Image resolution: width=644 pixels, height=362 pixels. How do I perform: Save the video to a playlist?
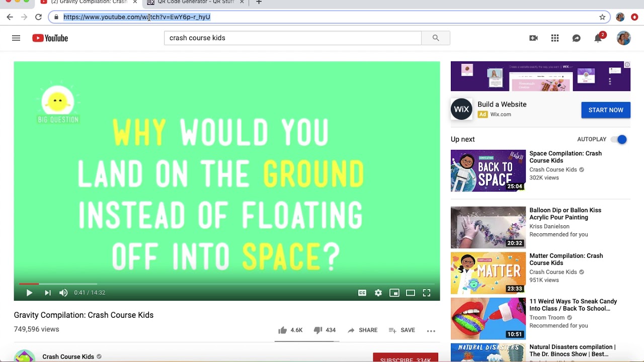[402, 330]
